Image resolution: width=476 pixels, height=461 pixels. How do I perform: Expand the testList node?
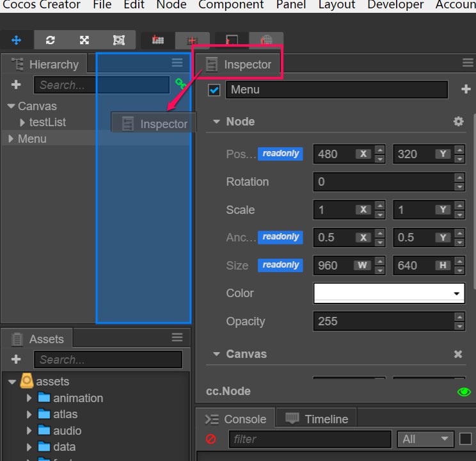pos(22,122)
